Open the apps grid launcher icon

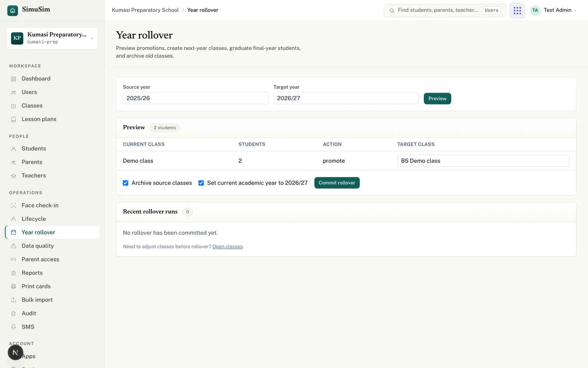(517, 10)
